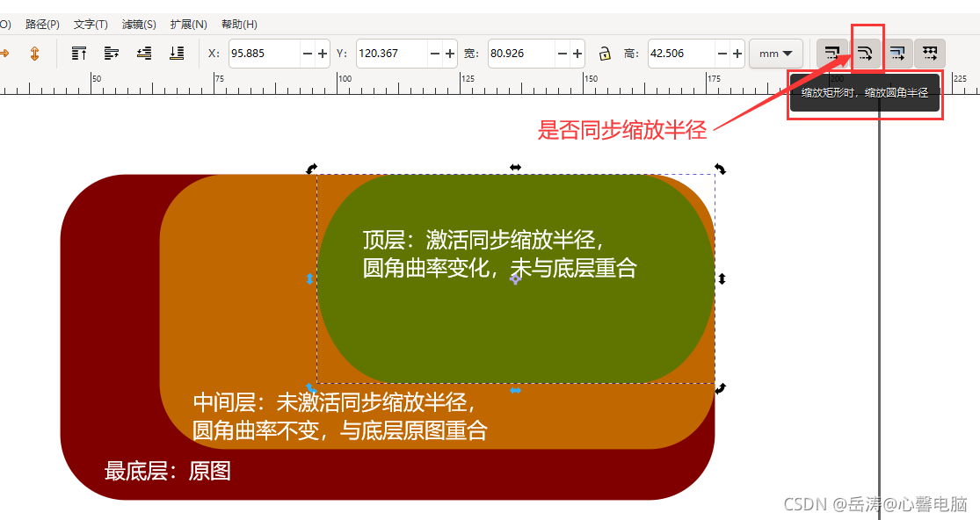Click the width field 80.926
980x520 pixels.
pyautogui.click(x=521, y=54)
